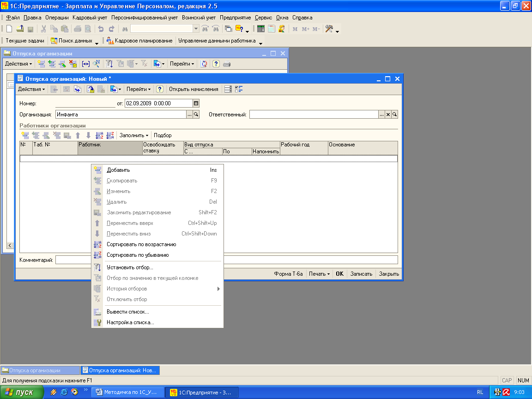The width and height of the screenshot is (532, 399).
Task: Open Действия dropdown in Отпуска организации list window
Action: tap(18, 64)
